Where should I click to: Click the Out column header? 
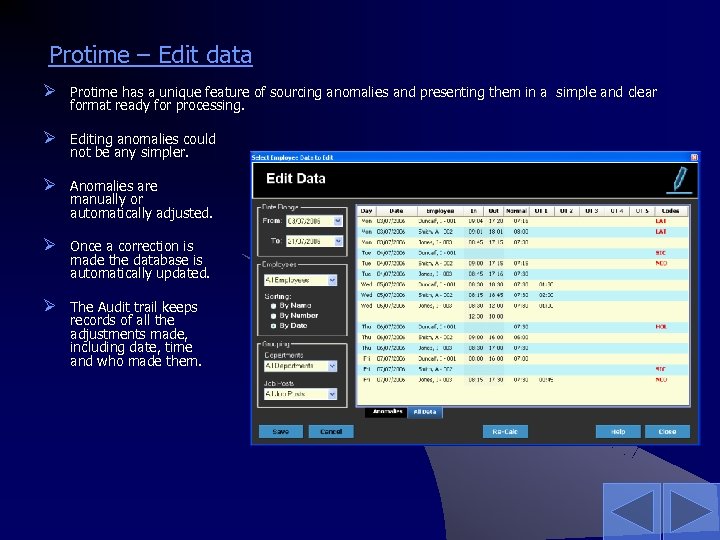coord(494,211)
